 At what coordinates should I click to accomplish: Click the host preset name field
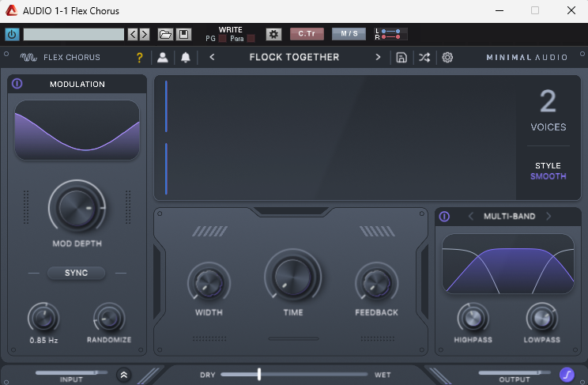73,35
